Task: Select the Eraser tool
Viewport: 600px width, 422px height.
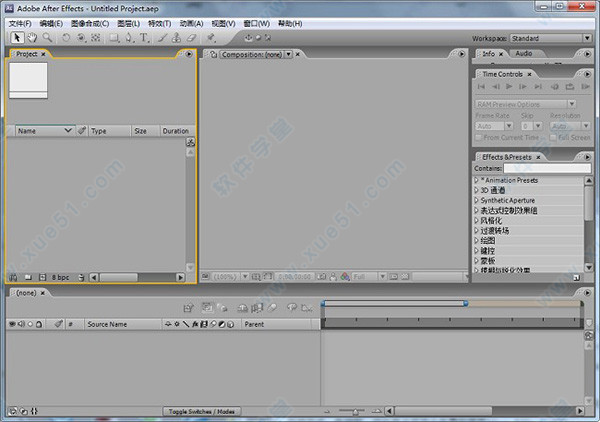Action: click(191, 37)
